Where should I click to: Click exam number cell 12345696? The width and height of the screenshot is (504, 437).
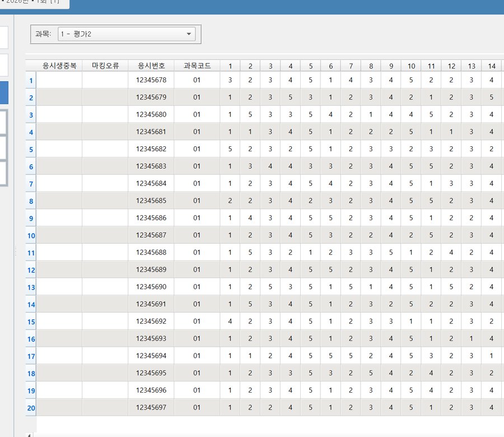pyautogui.click(x=151, y=390)
